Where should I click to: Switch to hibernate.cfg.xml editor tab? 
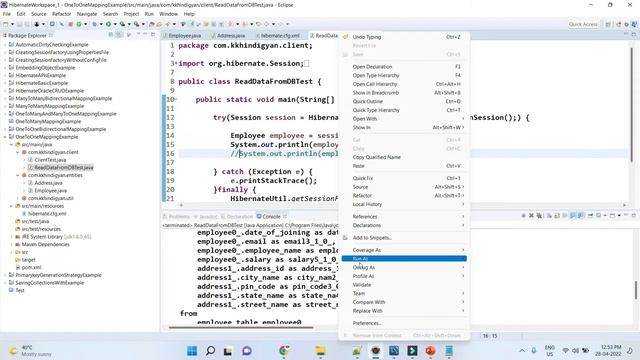(x=280, y=36)
